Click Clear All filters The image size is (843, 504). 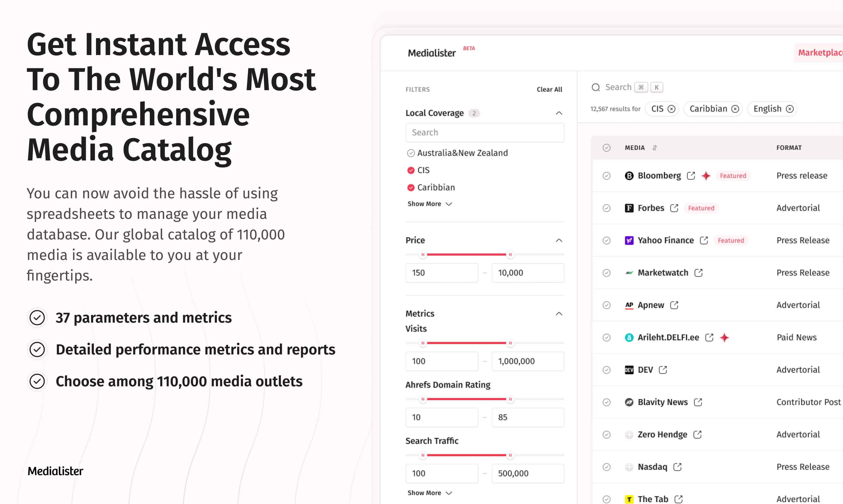[x=549, y=89]
